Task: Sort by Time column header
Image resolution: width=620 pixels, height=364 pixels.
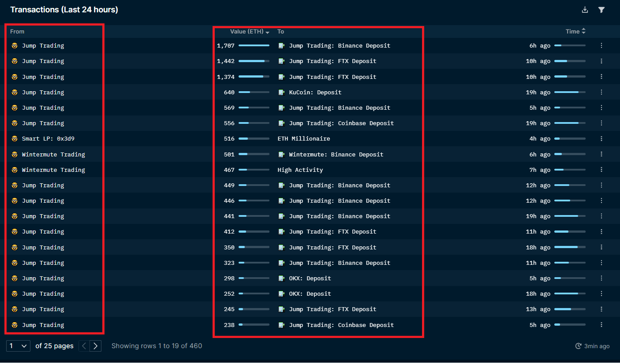Action: [x=576, y=31]
